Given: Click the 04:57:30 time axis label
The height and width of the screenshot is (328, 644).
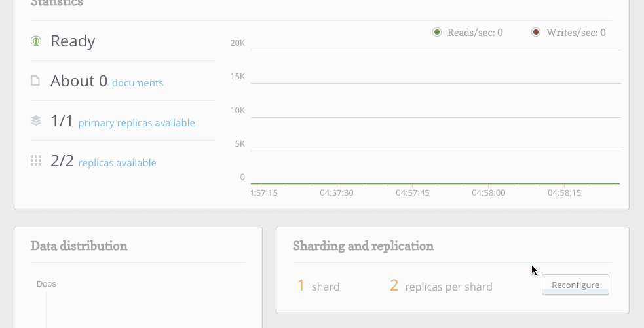Looking at the screenshot, I should (337, 193).
